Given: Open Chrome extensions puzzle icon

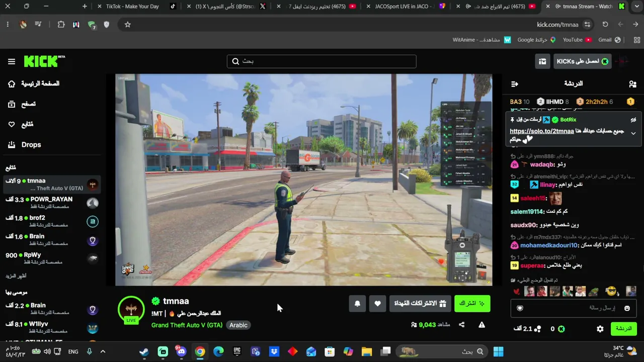Looking at the screenshot, I should coord(61,24).
